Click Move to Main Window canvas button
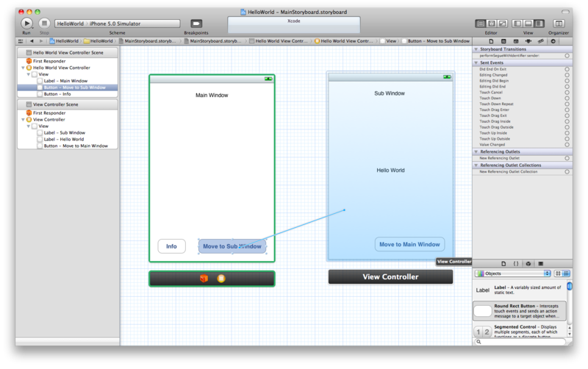Image resolution: width=588 pixels, height=369 pixels. [409, 244]
